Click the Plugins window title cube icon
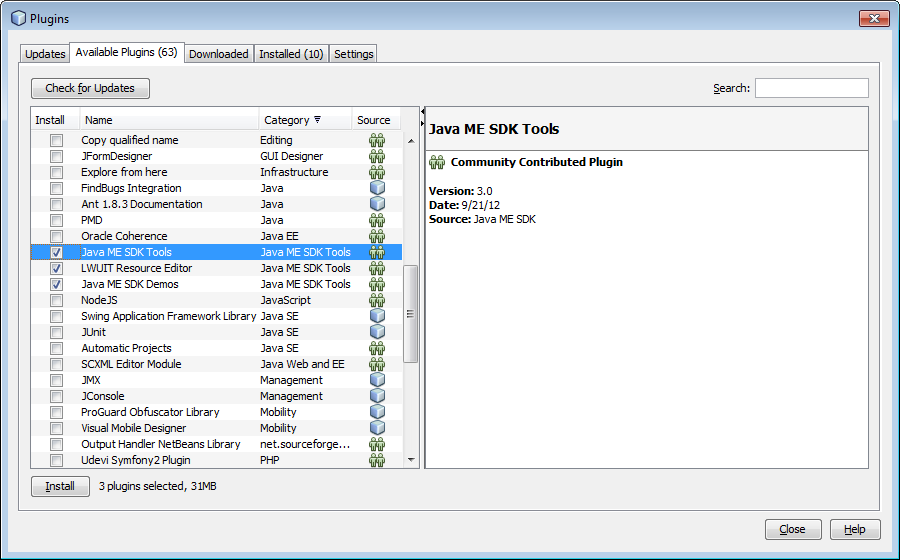This screenshot has width=900, height=560. 18,18
